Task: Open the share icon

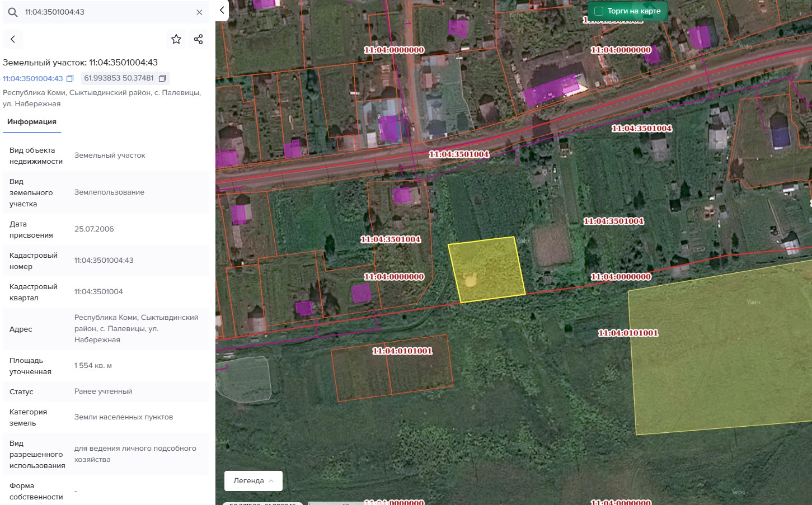Action: tap(198, 39)
